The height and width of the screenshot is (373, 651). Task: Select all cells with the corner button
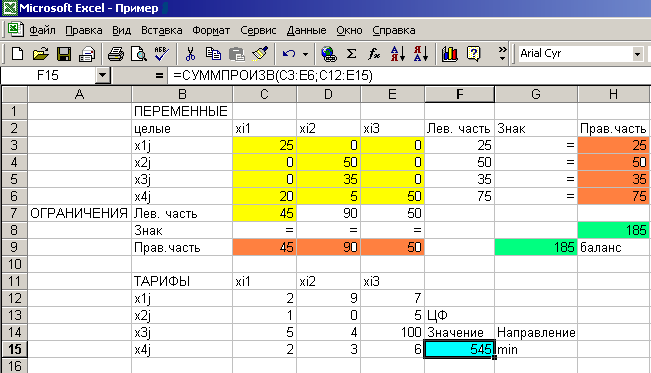[15, 94]
